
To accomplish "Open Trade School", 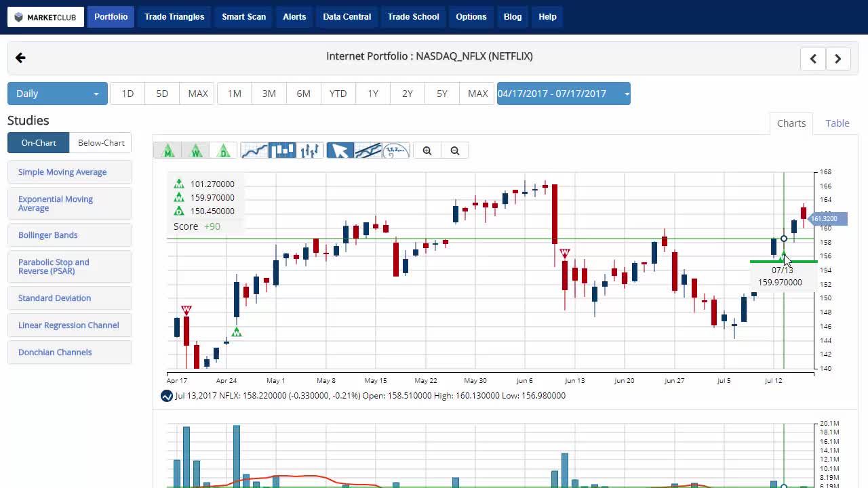I will click(414, 17).
